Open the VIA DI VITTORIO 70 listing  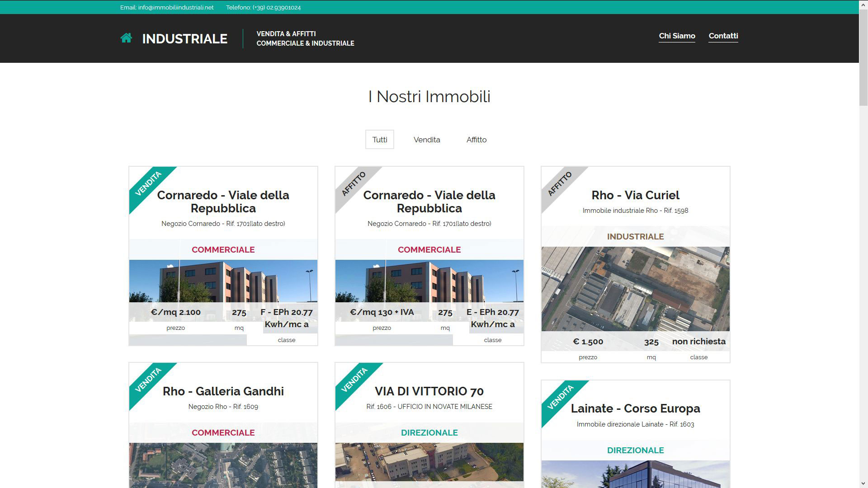tap(429, 391)
